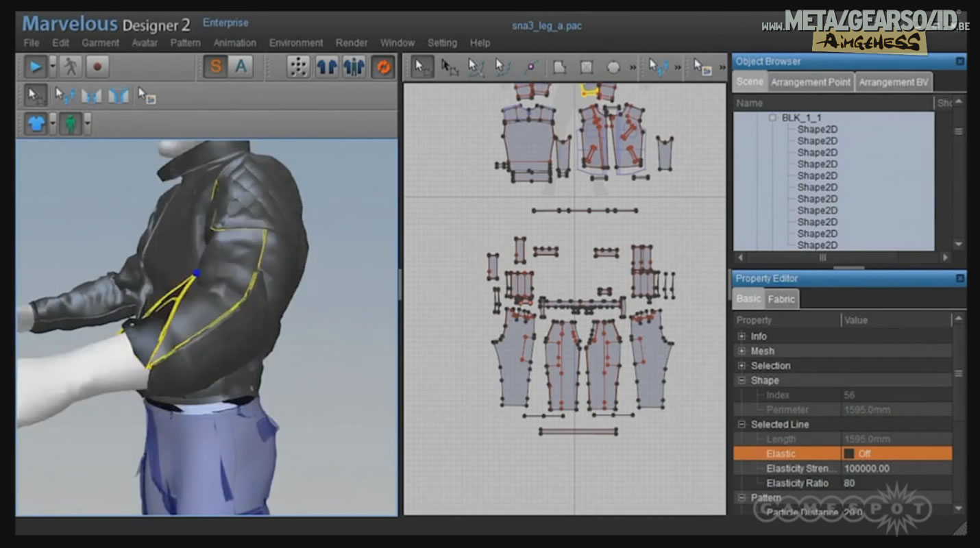Open the dropdown next to the green avatar icon
This screenshot has width=980, height=548.
(87, 124)
